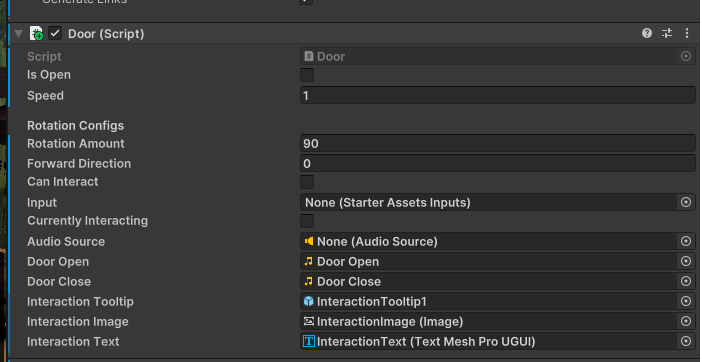This screenshot has width=702, height=362.
Task: Click the speaker icon in Audio Source field
Action: (309, 241)
